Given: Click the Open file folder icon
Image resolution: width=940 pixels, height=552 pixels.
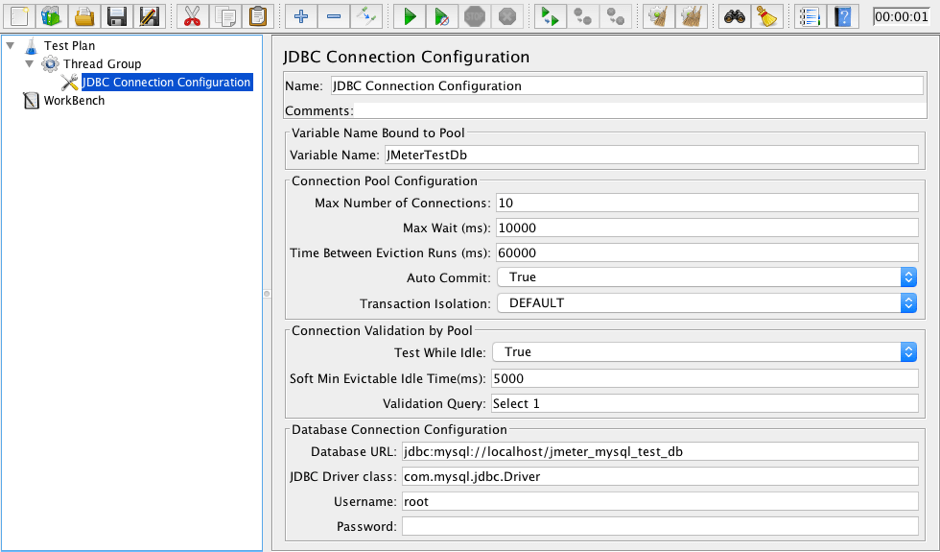Looking at the screenshot, I should pyautogui.click(x=84, y=16).
